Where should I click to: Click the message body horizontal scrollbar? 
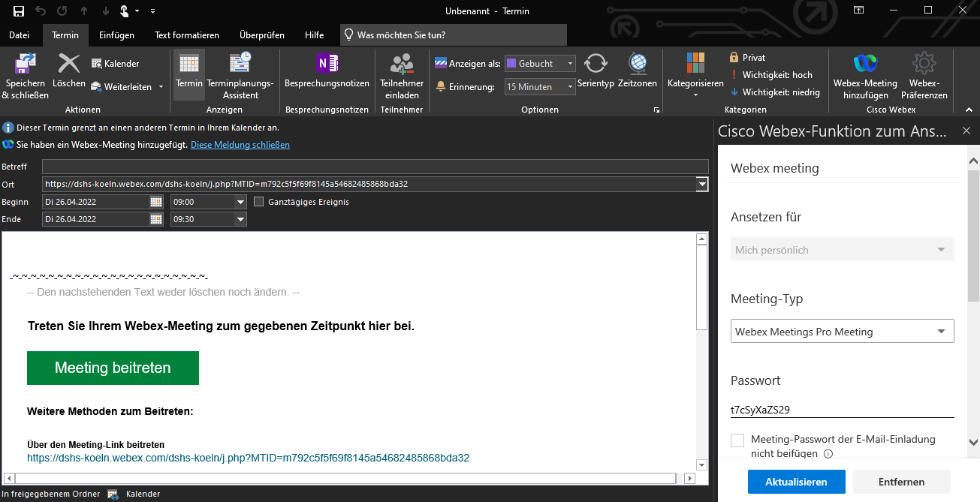click(345, 478)
